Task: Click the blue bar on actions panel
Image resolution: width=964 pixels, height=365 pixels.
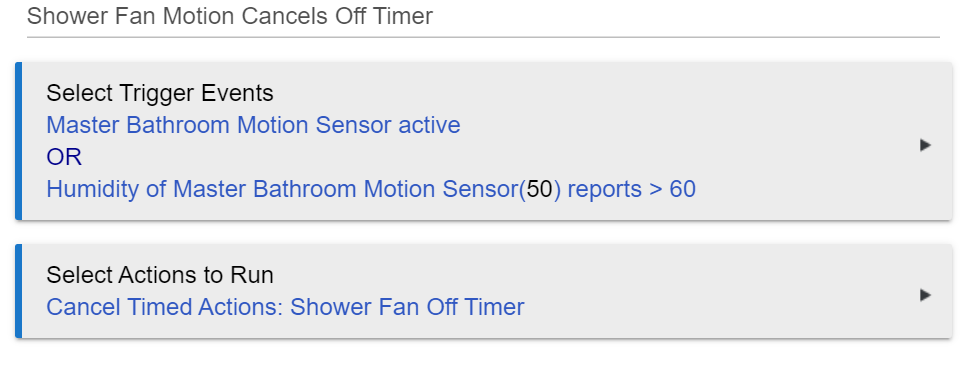Action: tap(18, 291)
